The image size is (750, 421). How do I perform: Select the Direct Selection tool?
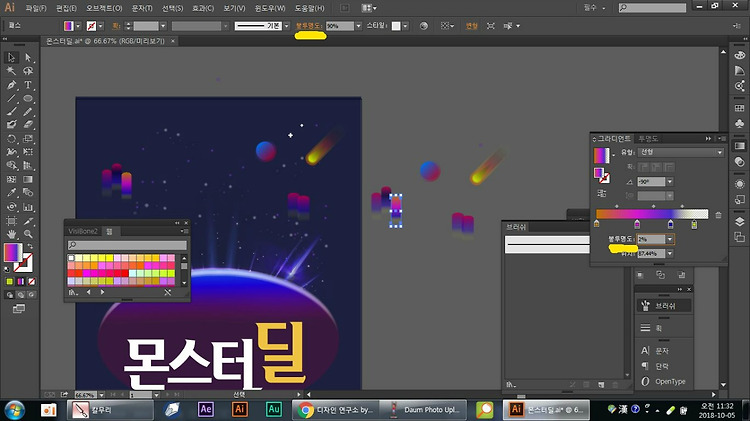pos(28,57)
